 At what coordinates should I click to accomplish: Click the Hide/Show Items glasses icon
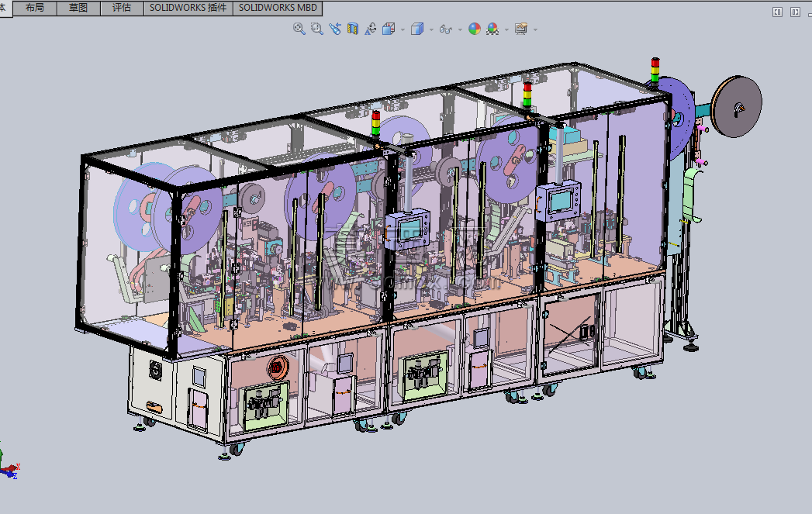coord(445,29)
